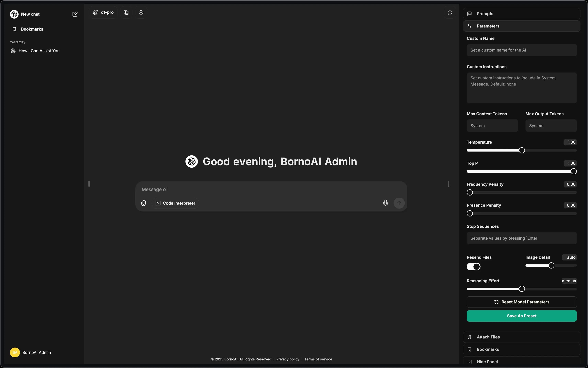Open the o1-pro model selector

pyautogui.click(x=103, y=12)
